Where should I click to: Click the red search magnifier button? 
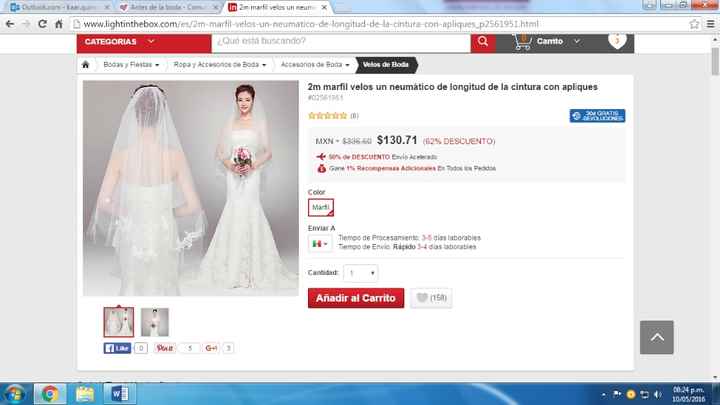[483, 41]
